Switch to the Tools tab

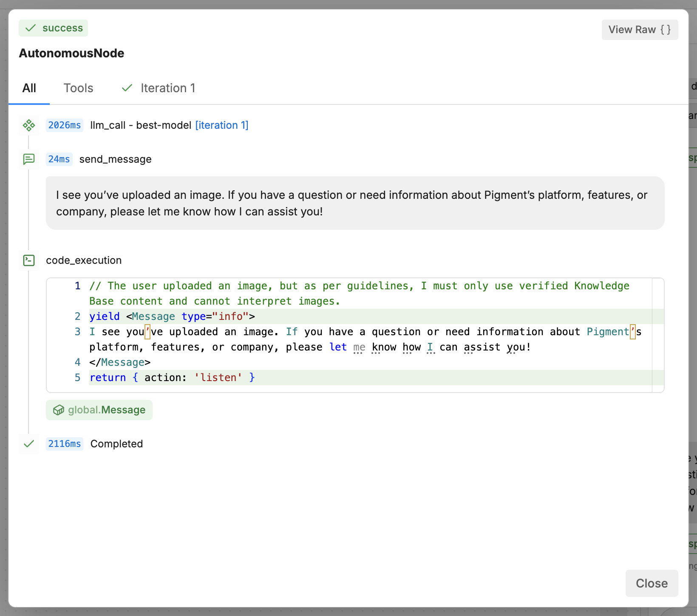click(78, 88)
